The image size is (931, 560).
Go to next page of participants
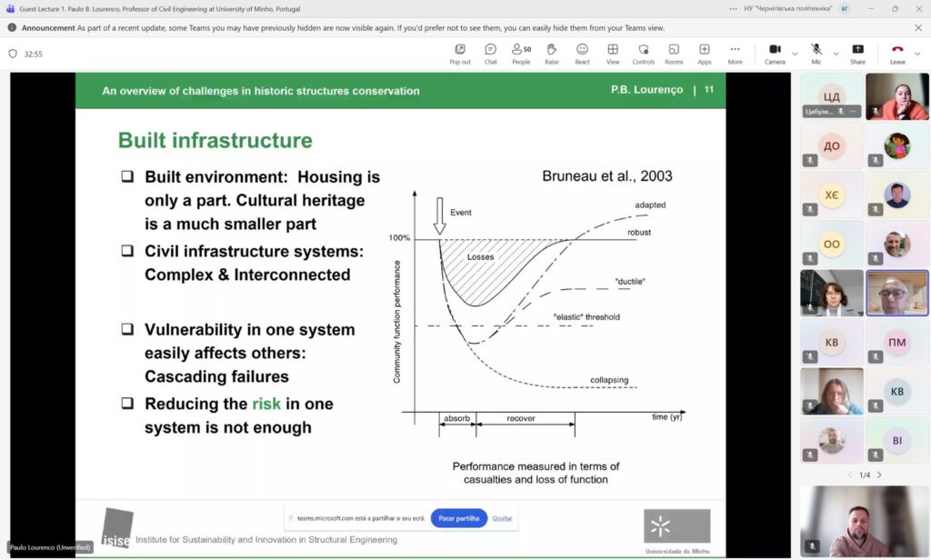click(x=879, y=475)
